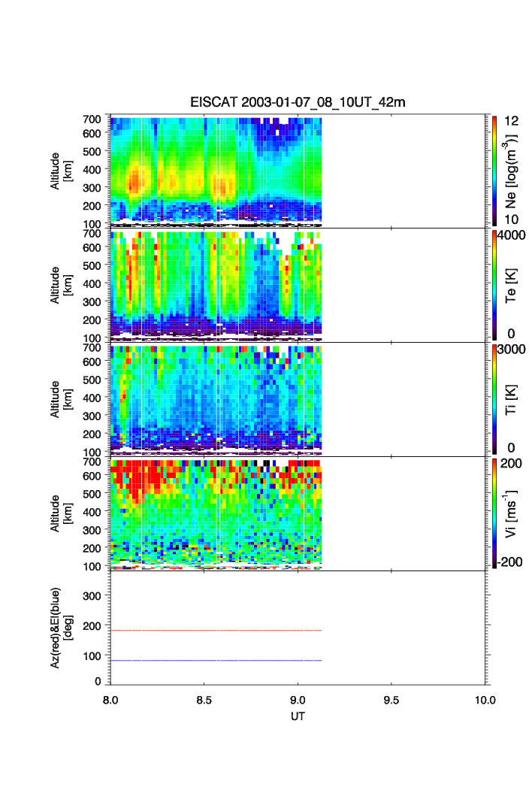Pick the Ti ion temperature colorbar

[x=494, y=398]
